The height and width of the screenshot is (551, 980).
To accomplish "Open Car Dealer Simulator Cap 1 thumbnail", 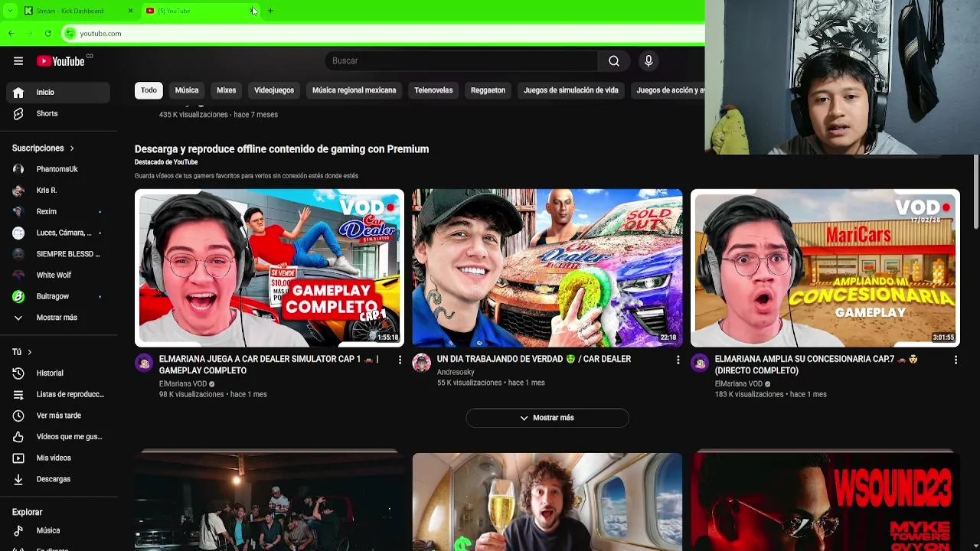I will (x=269, y=268).
